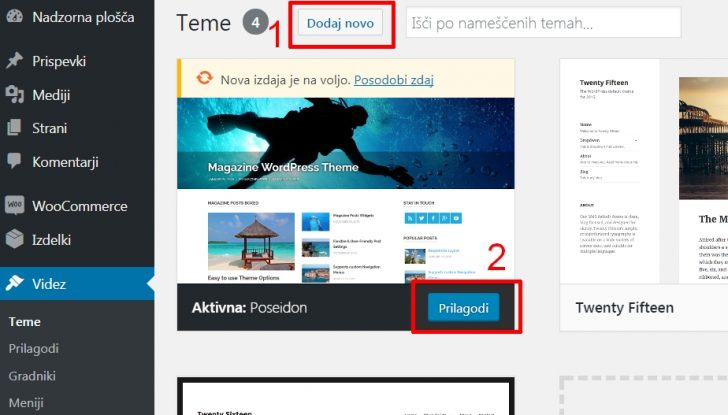Click the Komentarji speech bubble icon
Viewport: 728px width, 415px height.
[x=14, y=161]
